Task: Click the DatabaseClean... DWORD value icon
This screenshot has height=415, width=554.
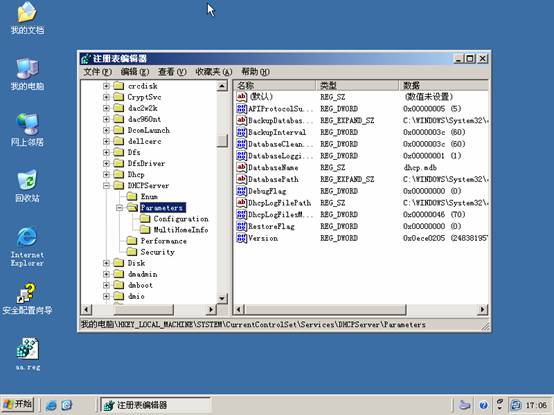Action: pos(241,144)
